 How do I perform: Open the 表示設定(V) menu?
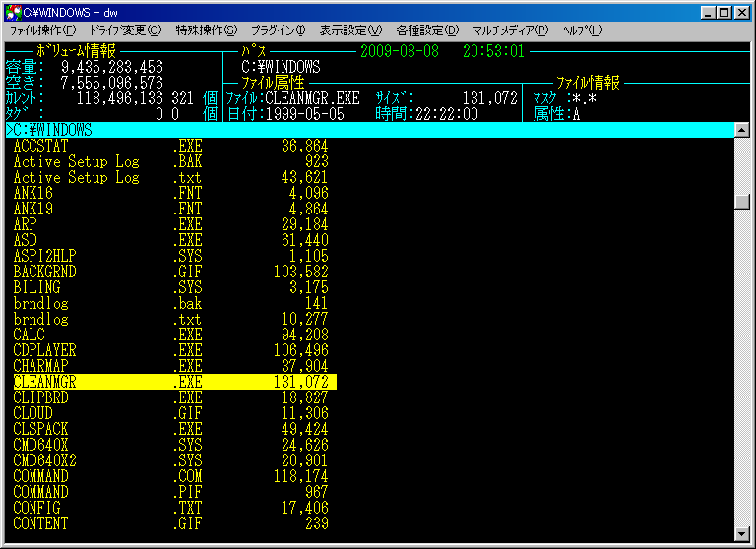pyautogui.click(x=350, y=30)
